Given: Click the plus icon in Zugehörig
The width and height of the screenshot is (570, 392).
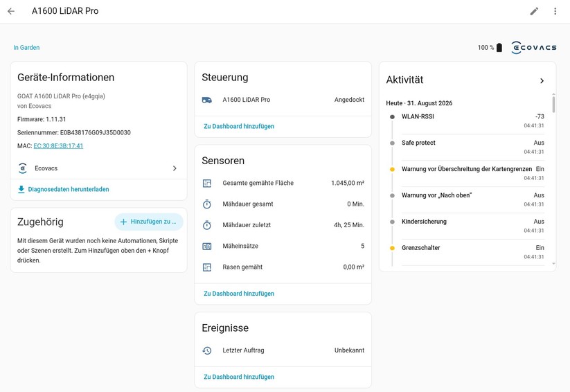Looking at the screenshot, I should [123, 222].
